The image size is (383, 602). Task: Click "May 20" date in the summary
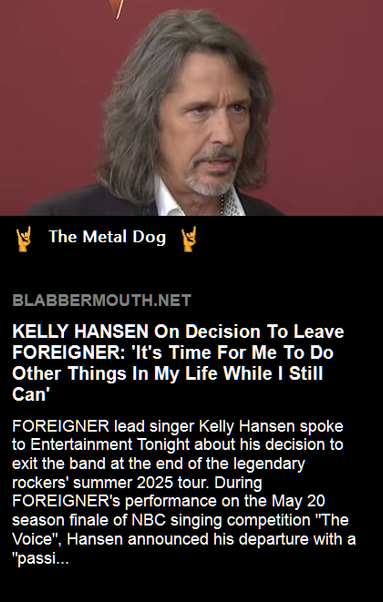click(299, 501)
